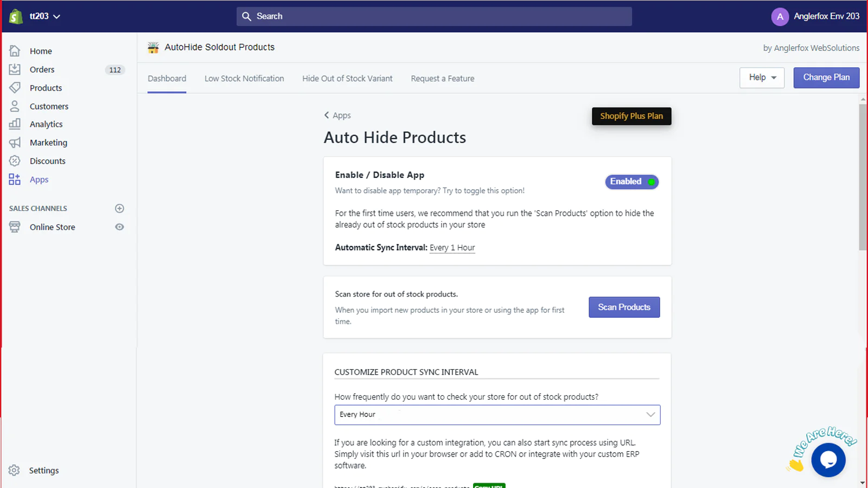
Task: Open the Anglerfox Env 203 account avatar
Action: tap(780, 16)
